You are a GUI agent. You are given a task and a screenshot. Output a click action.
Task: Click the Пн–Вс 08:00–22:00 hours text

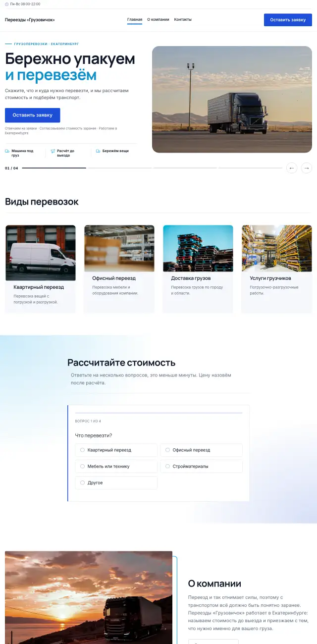click(25, 4)
